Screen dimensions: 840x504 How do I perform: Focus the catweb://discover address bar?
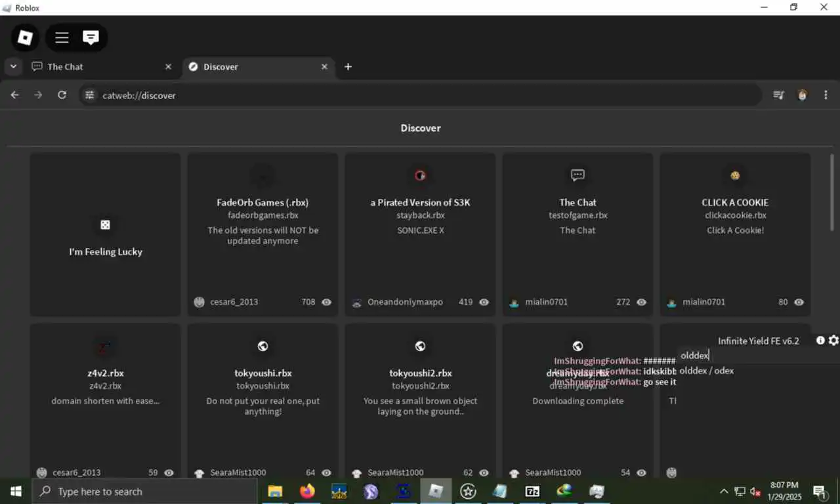tap(420, 95)
